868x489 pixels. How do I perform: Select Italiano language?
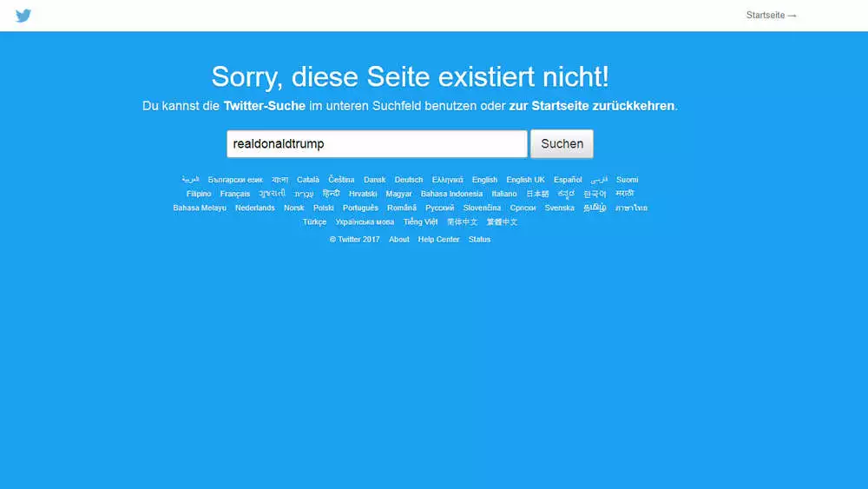coord(503,194)
